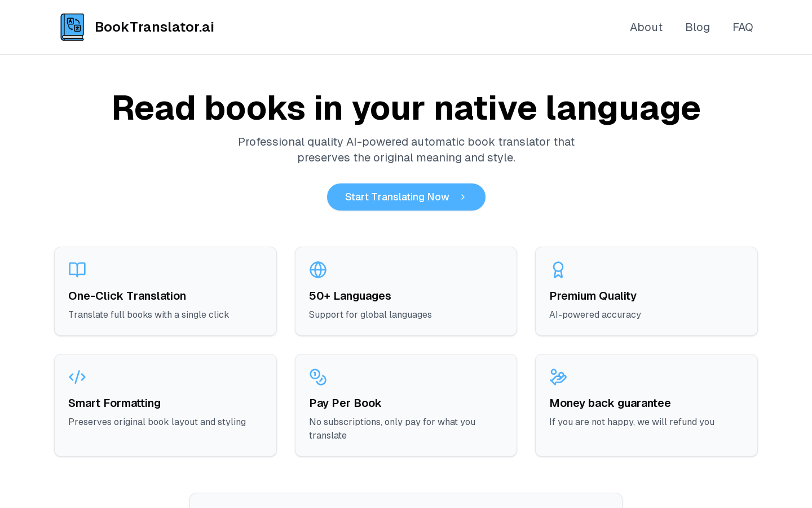Select the One-Click Translation heading
The height and width of the screenshot is (508, 812).
[x=127, y=296]
